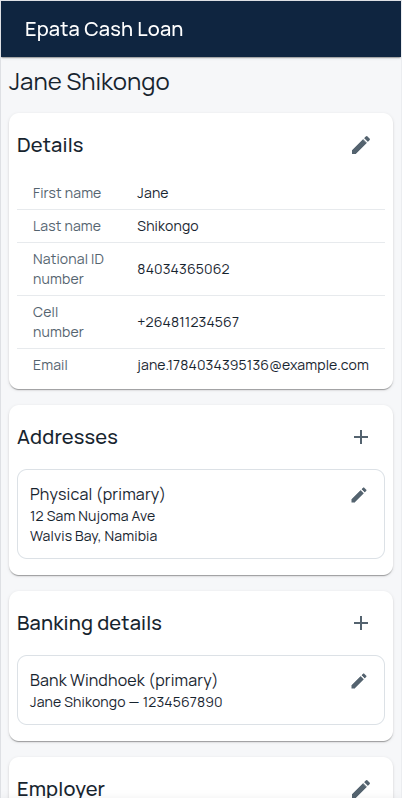Click the email jane.1784034395136@example.com

[x=253, y=365]
